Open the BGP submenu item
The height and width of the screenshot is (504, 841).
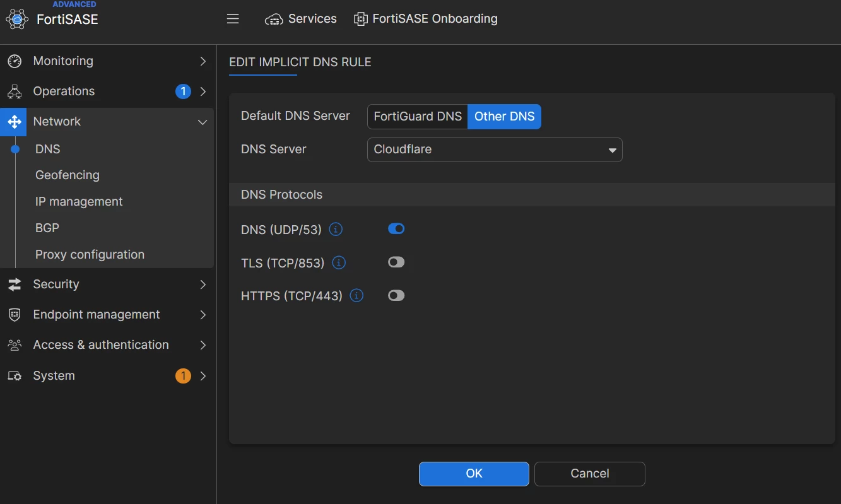[x=47, y=228]
